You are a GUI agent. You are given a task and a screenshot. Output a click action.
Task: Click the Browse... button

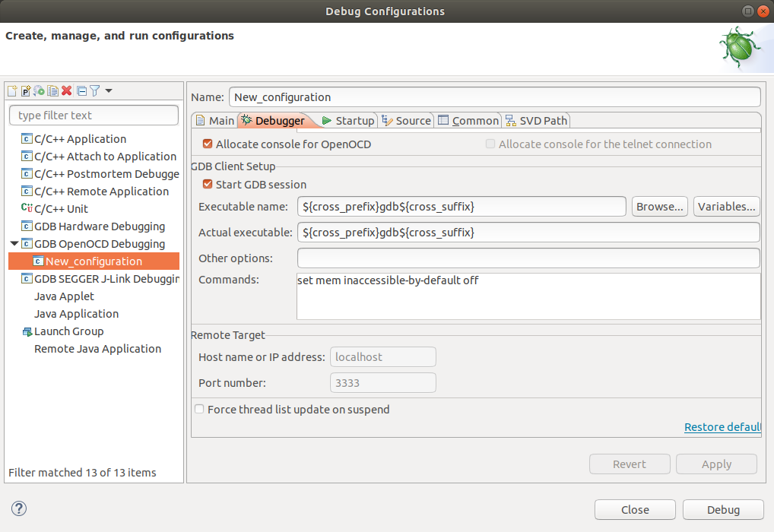[659, 206]
